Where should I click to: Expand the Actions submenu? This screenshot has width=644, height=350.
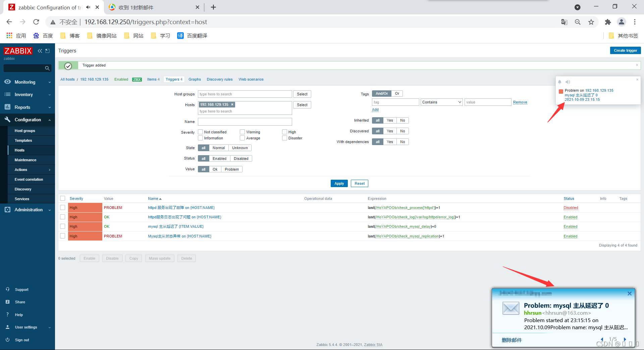tap(31, 170)
